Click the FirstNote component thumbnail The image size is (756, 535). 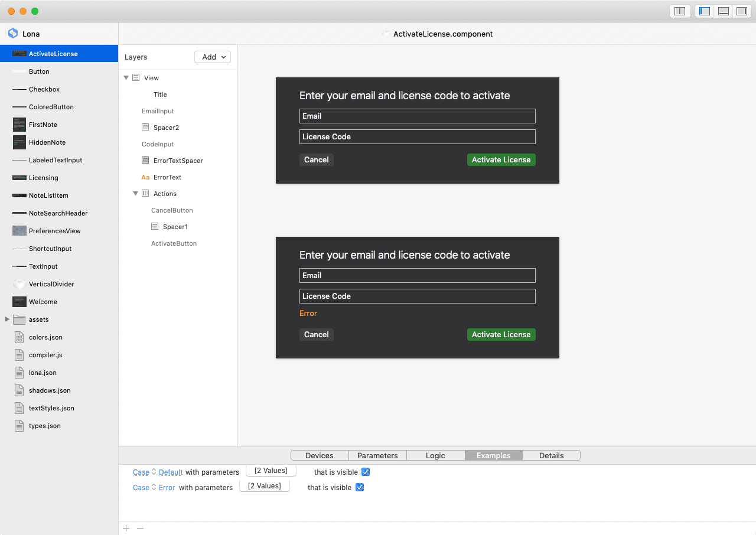[x=19, y=125]
